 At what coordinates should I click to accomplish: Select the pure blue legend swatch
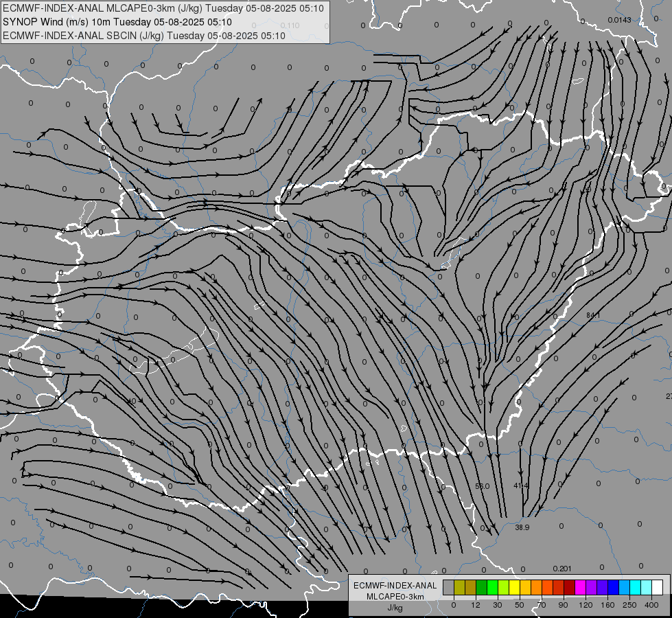[613, 587]
